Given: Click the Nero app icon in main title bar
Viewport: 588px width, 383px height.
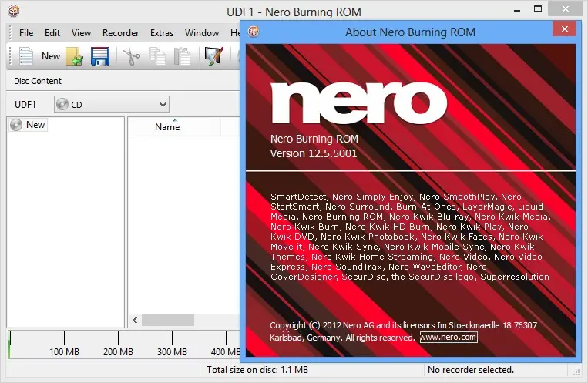Looking at the screenshot, I should pyautogui.click(x=14, y=12).
